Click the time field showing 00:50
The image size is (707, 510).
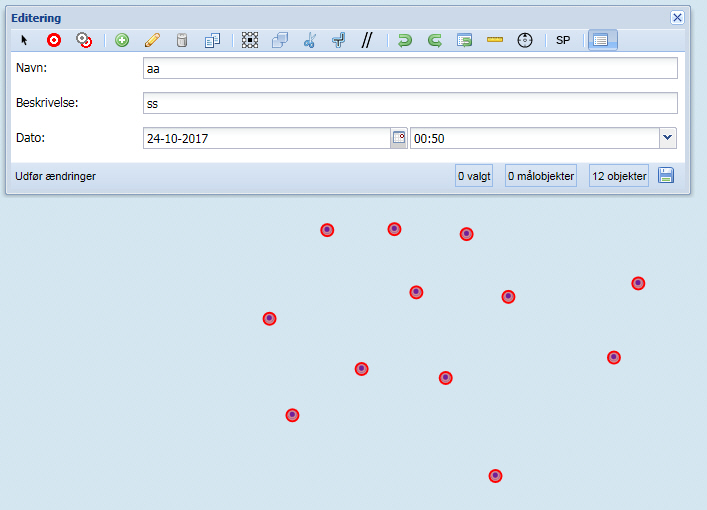[x=535, y=138]
